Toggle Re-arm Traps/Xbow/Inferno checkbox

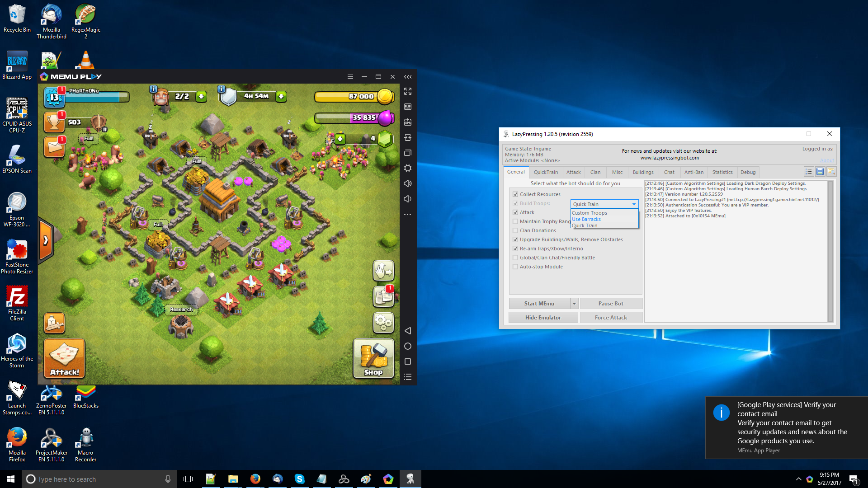tap(515, 249)
